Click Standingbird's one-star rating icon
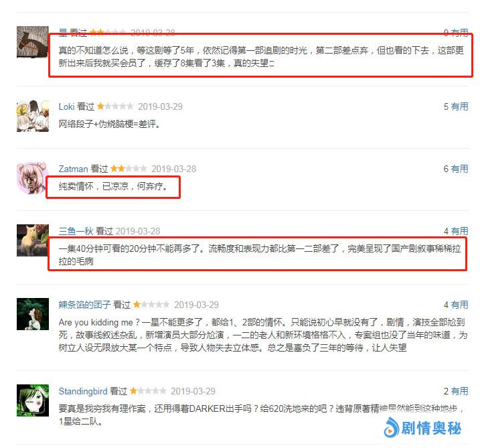Image resolution: width=480 pixels, height=448 pixels. pos(148,390)
